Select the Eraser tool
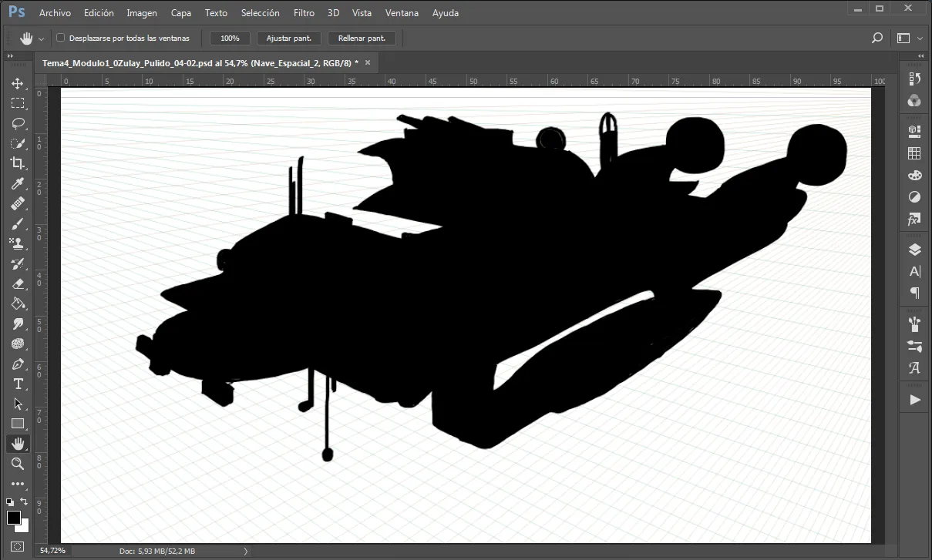The image size is (932, 560). [18, 283]
